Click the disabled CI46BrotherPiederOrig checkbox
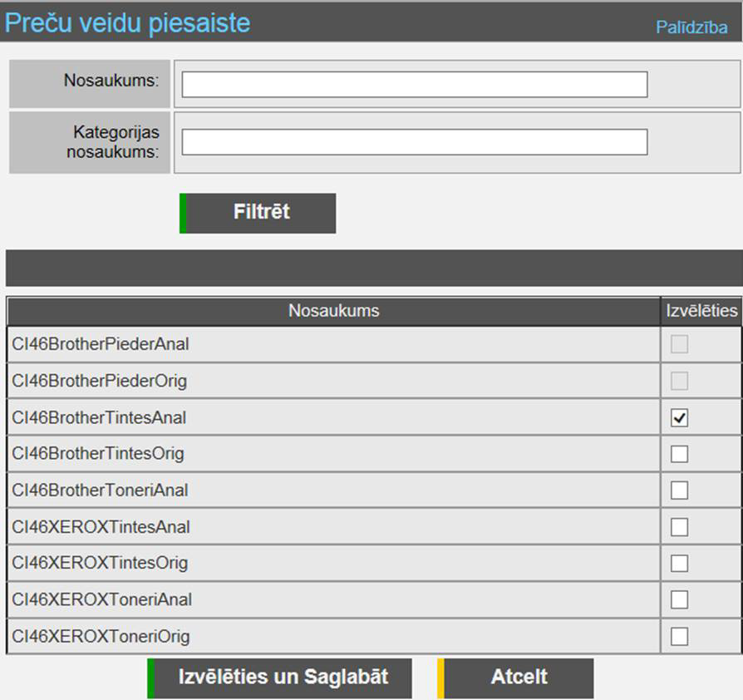 [x=679, y=381]
